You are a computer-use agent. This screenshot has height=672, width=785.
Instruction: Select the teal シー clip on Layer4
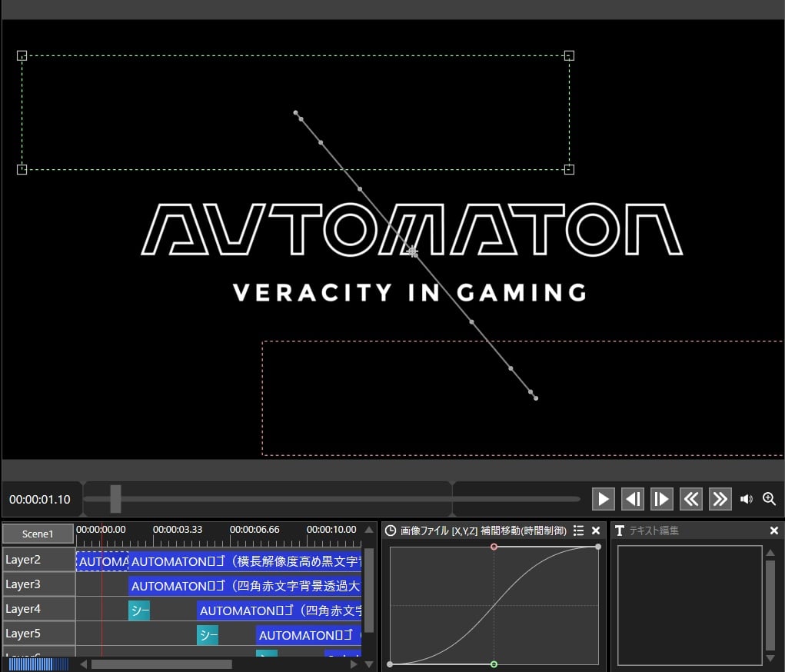click(x=139, y=610)
